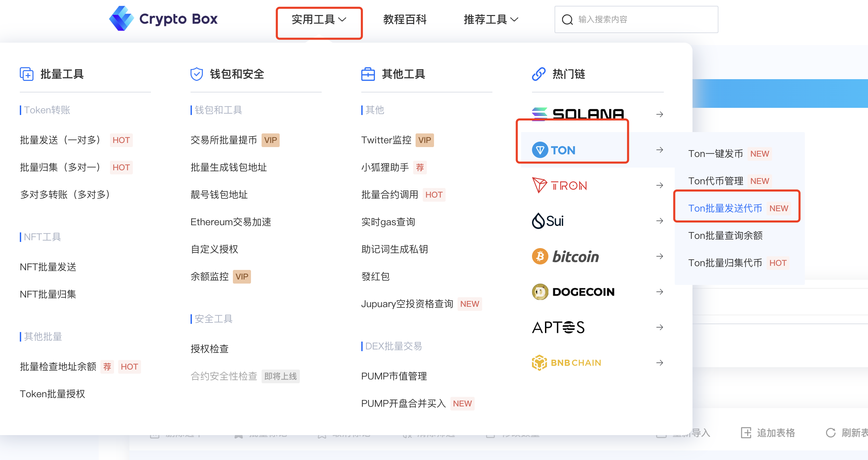Click the 追加表格 plus icon
The width and height of the screenshot is (868, 460).
coord(746,433)
